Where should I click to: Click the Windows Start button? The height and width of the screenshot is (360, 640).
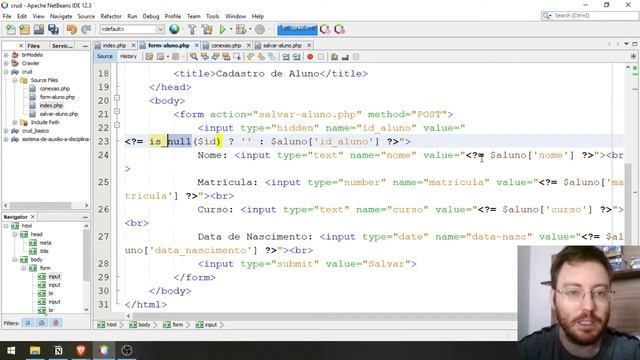tap(11, 350)
